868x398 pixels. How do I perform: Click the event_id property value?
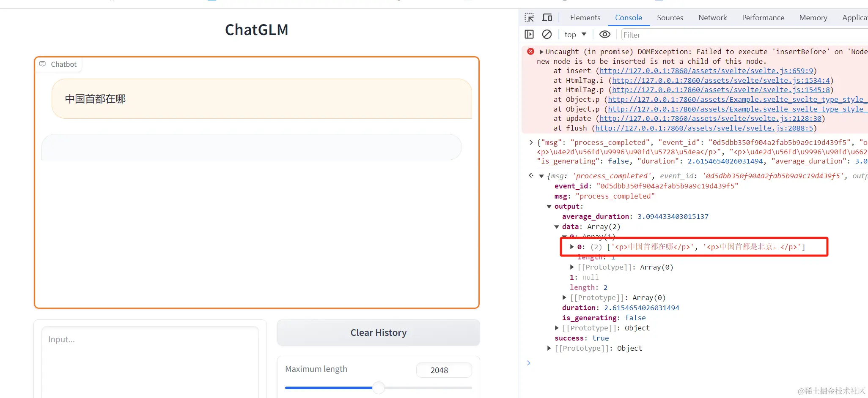667,186
